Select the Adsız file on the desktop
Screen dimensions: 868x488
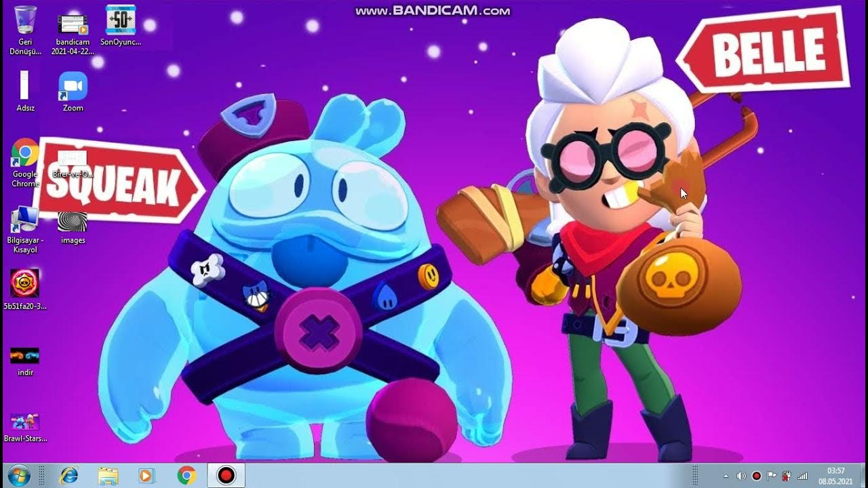pos(25,91)
